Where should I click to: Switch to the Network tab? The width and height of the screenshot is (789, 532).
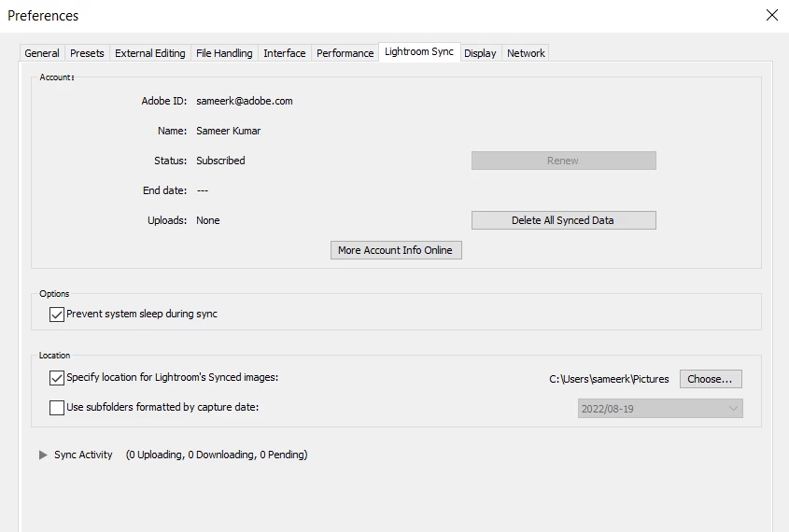[x=526, y=53]
